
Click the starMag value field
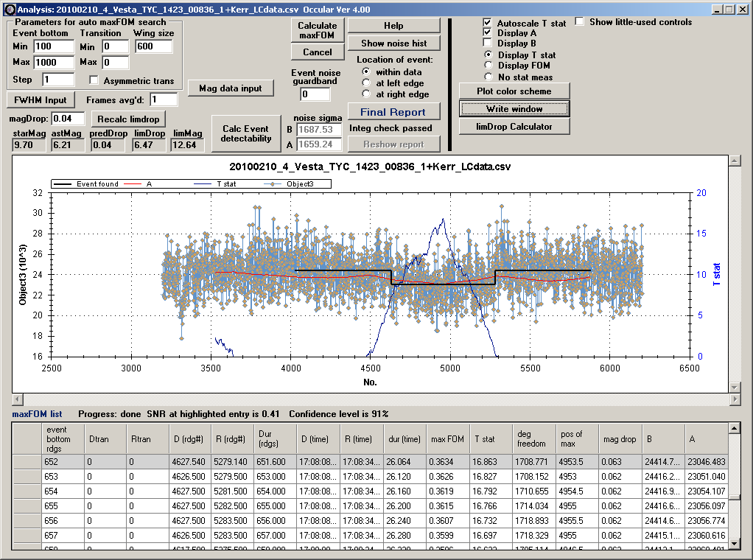tap(29, 145)
